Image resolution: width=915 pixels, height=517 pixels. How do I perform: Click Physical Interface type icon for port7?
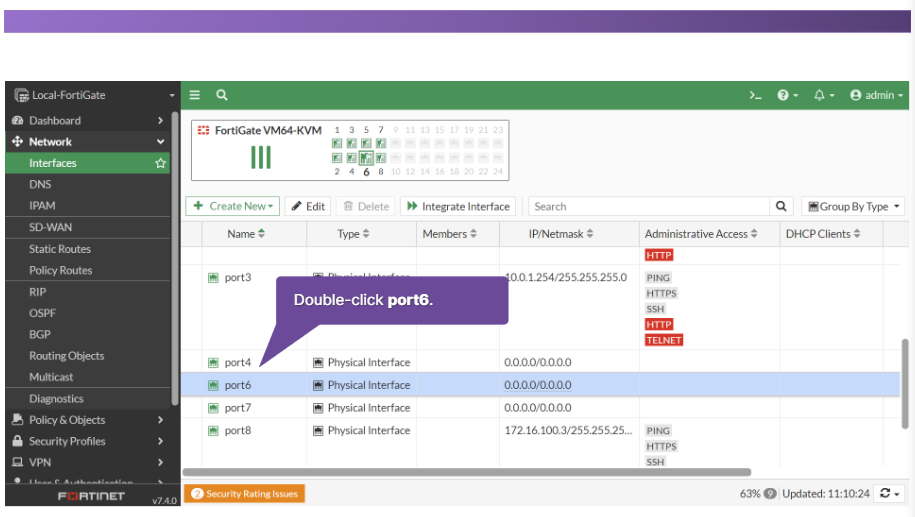318,408
